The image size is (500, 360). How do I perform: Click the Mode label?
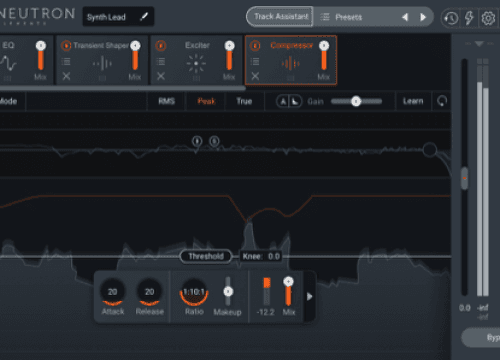click(8, 101)
